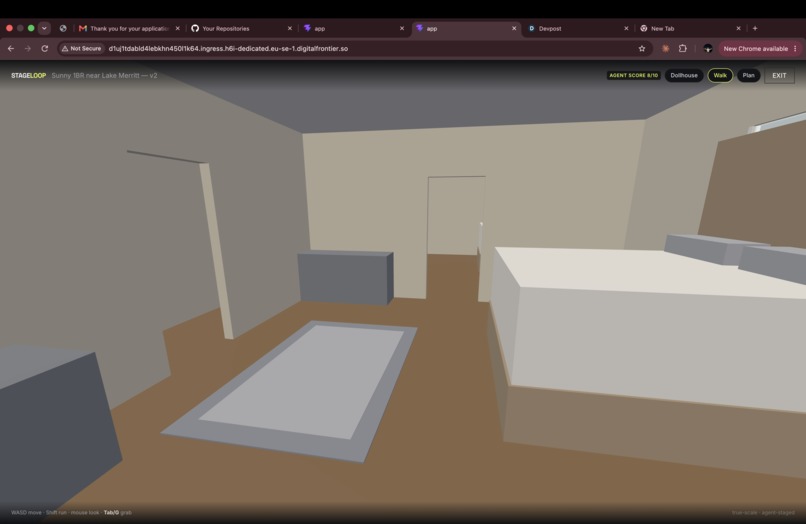Click 'Sunny 1BR near Lake Merritt — v2' title
The height and width of the screenshot is (524, 806).
pos(104,76)
